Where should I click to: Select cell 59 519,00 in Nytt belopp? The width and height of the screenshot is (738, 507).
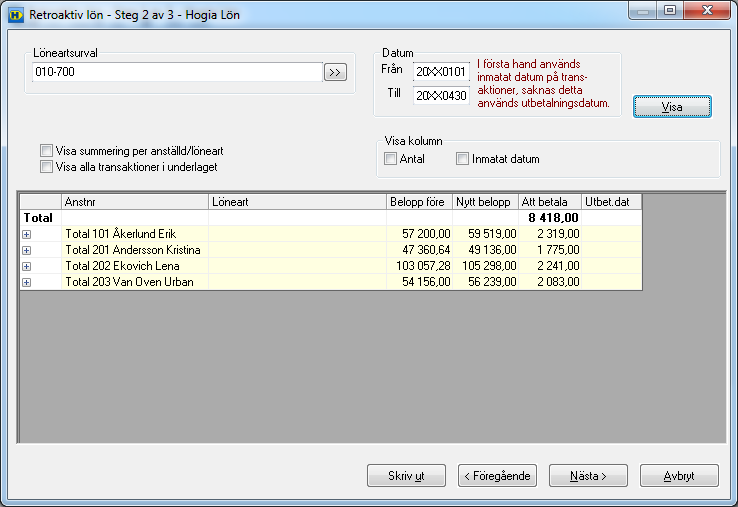point(485,234)
